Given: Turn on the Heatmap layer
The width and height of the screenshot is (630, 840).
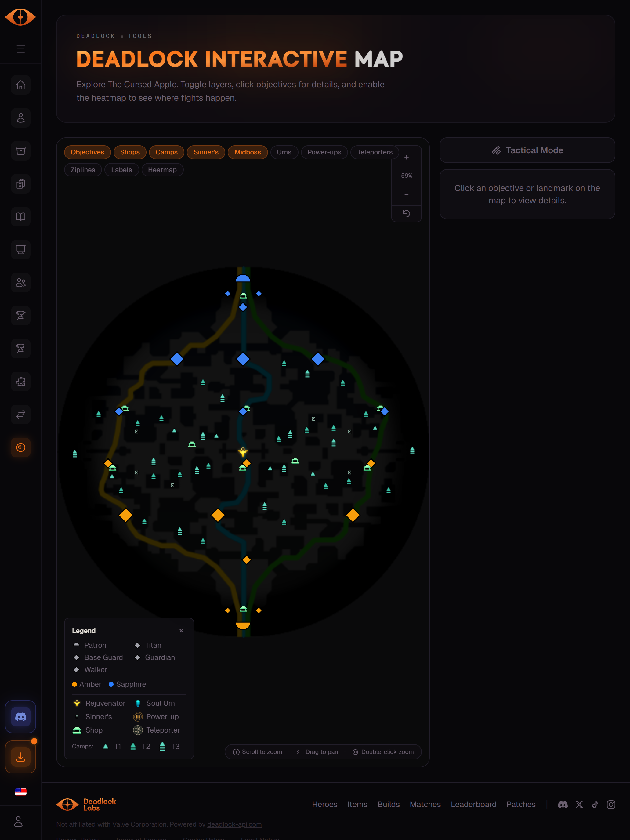Looking at the screenshot, I should point(162,170).
